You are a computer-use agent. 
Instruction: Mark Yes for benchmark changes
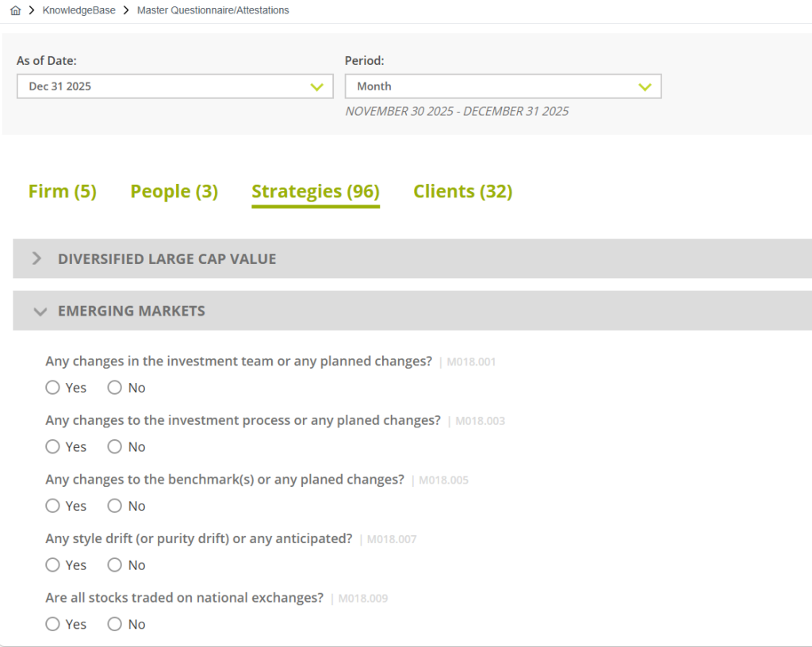(x=53, y=506)
